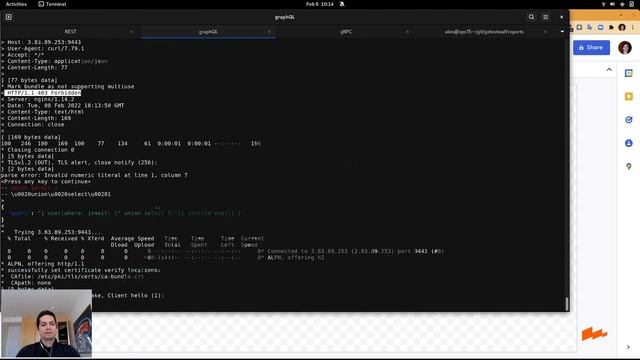
Task: Select the graphQL terminal tab
Action: (208, 31)
